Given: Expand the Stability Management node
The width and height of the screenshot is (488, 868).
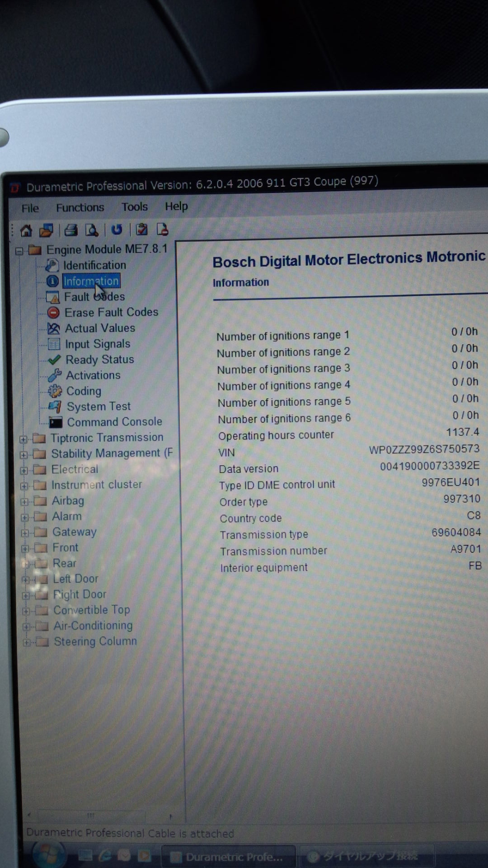Looking at the screenshot, I should [x=23, y=455].
